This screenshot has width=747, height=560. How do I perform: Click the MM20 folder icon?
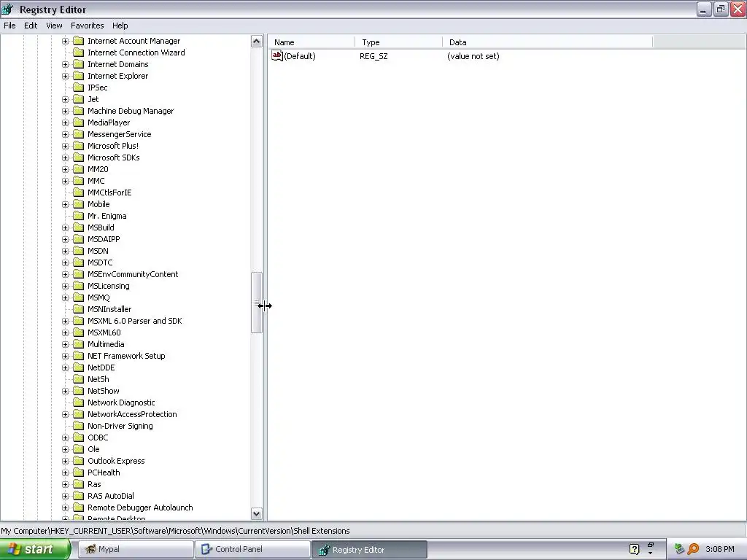(79, 169)
